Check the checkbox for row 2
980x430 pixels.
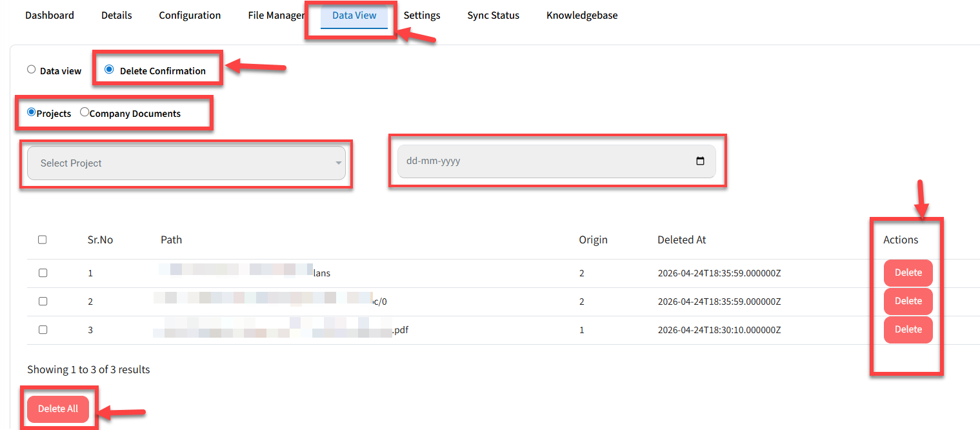coord(43,302)
